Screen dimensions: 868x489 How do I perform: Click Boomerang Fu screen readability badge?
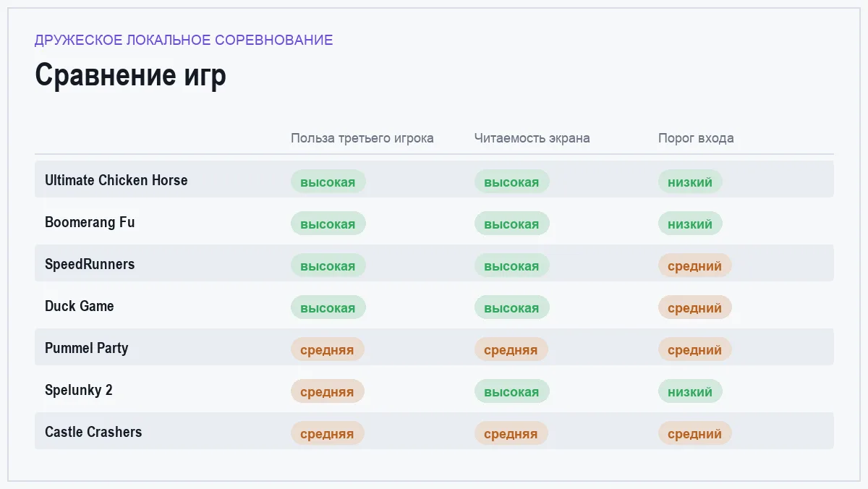coord(512,224)
